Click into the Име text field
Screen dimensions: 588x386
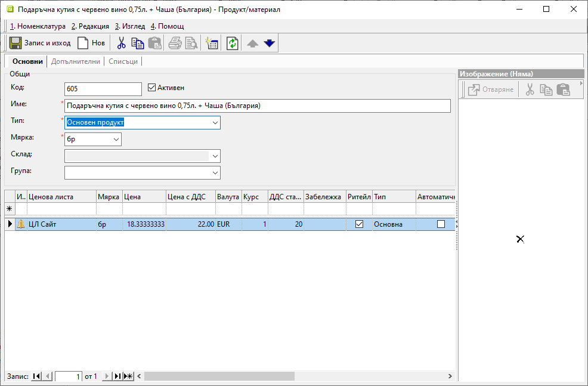pos(257,106)
